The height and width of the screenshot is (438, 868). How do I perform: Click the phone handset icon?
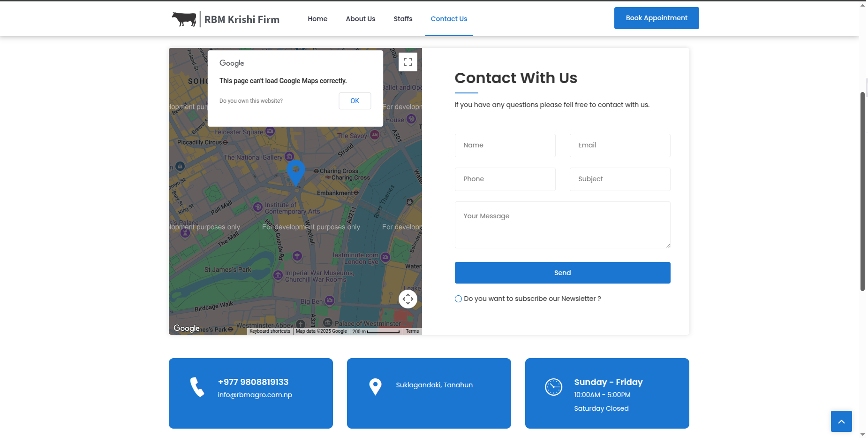pyautogui.click(x=197, y=387)
